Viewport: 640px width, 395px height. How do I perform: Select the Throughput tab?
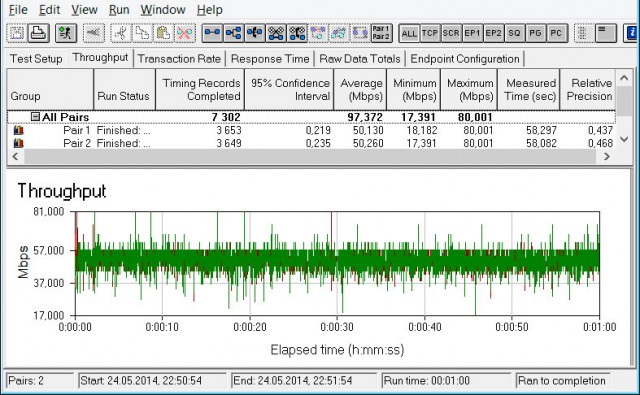tap(100, 58)
